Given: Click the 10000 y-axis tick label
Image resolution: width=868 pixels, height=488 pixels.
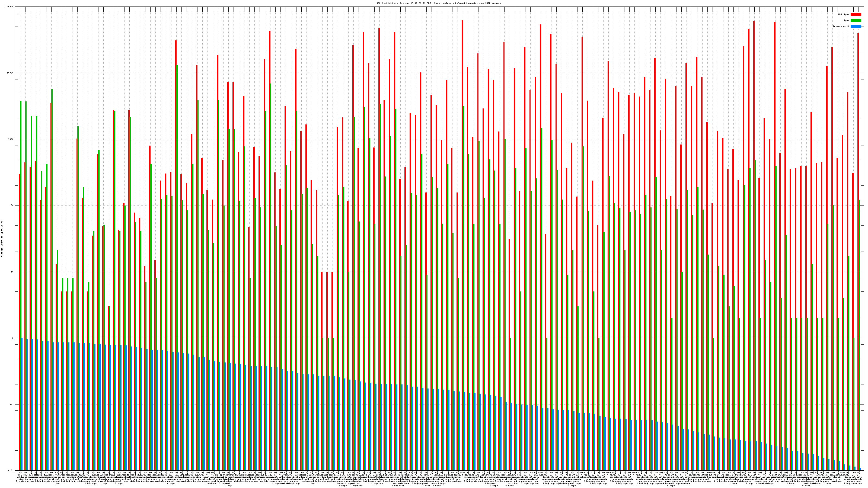Looking at the screenshot, I should click(11, 73).
